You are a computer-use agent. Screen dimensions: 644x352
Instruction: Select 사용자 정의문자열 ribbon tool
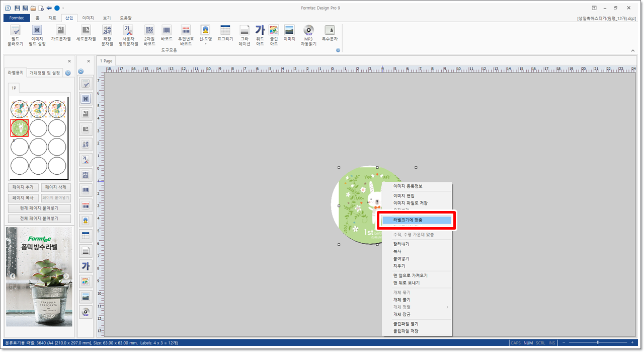point(128,35)
